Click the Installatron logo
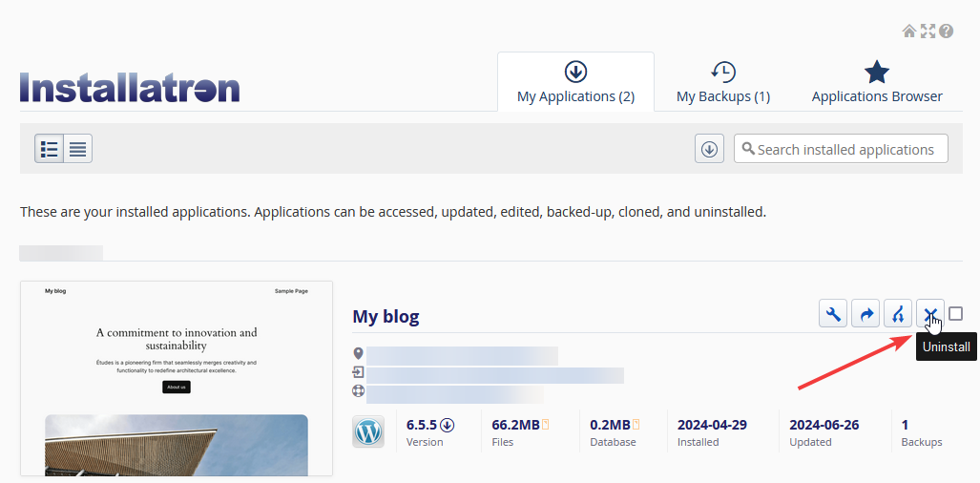 (130, 88)
